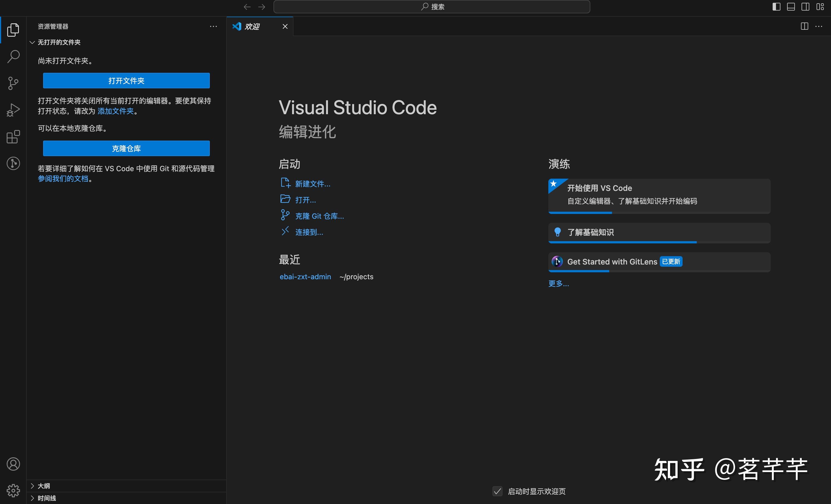The image size is (831, 504).
Task: Click the GitLens logo in walkthrough card
Action: coord(557,262)
